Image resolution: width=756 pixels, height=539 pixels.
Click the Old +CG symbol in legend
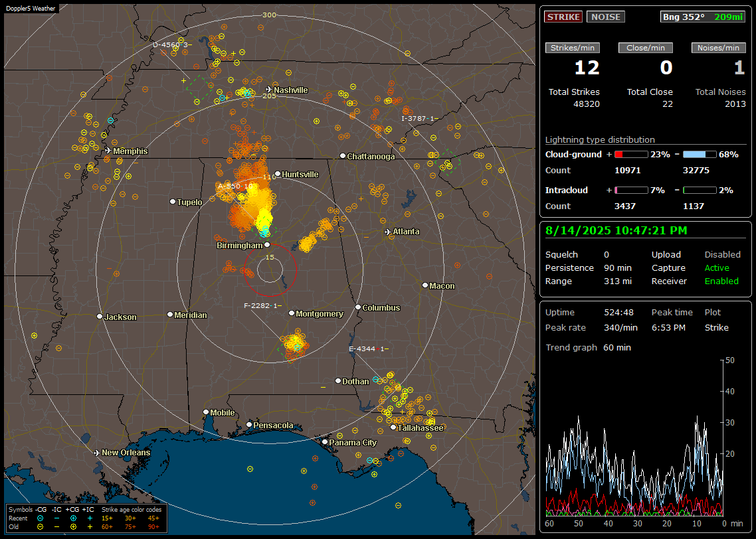73,527
